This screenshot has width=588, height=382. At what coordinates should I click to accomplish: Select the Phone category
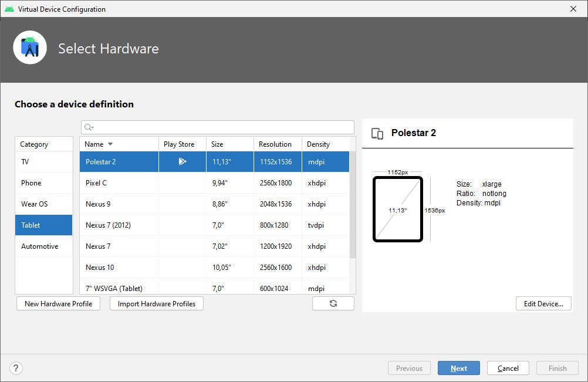pyautogui.click(x=44, y=183)
